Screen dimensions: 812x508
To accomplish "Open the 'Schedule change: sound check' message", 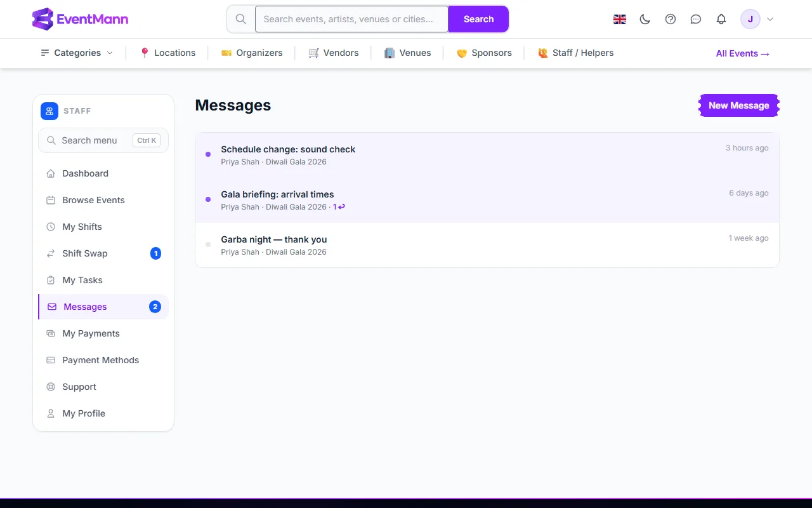I will click(487, 155).
